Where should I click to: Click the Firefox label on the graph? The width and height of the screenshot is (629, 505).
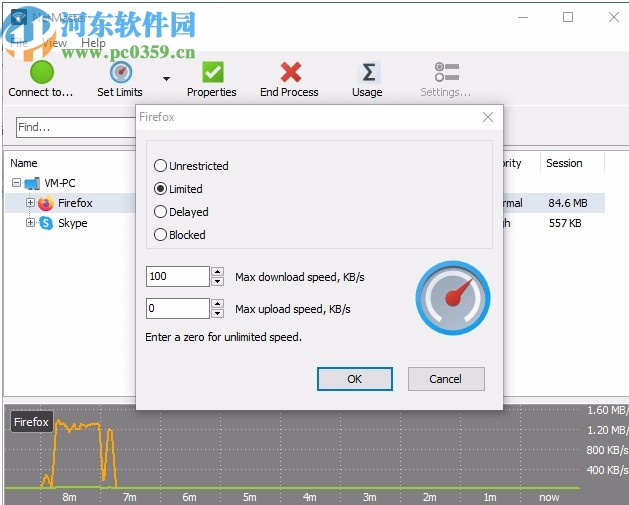[31, 422]
